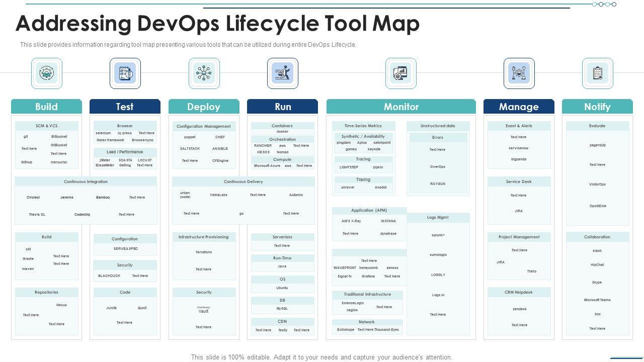Click the 'Serverless' section label
The height and width of the screenshot is (362, 644).
pos(282,237)
